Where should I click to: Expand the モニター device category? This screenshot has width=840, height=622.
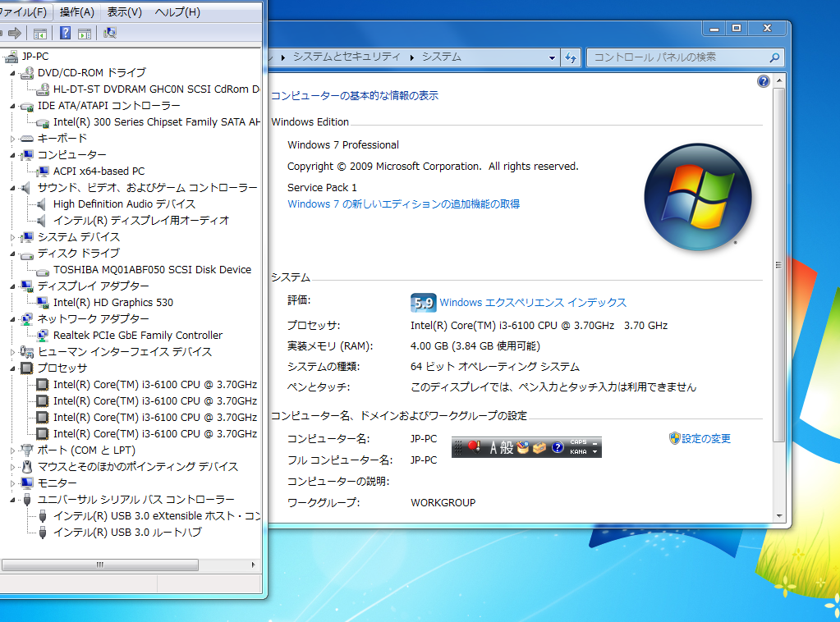[14, 483]
